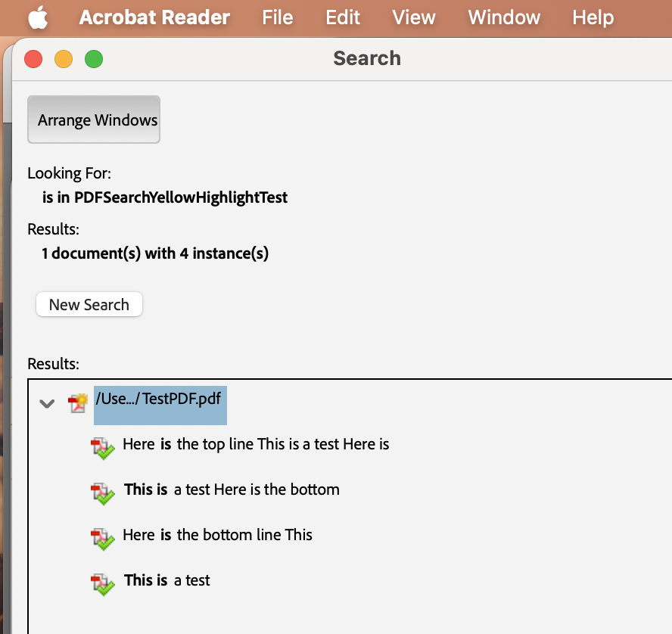The height and width of the screenshot is (634, 672).
Task: Zoom the Search window with green button
Action: click(94, 59)
